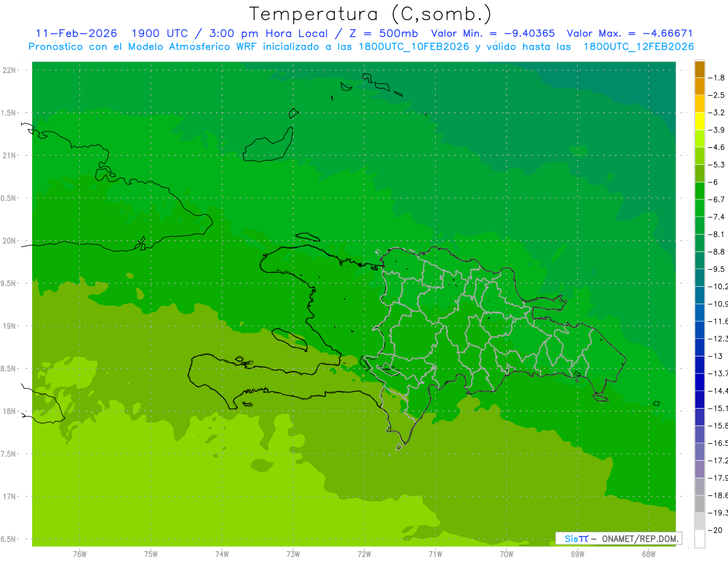Image resolution: width=728 pixels, height=562 pixels.
Task: Pick the dark orange swatch above -1.8
Action: click(x=699, y=69)
